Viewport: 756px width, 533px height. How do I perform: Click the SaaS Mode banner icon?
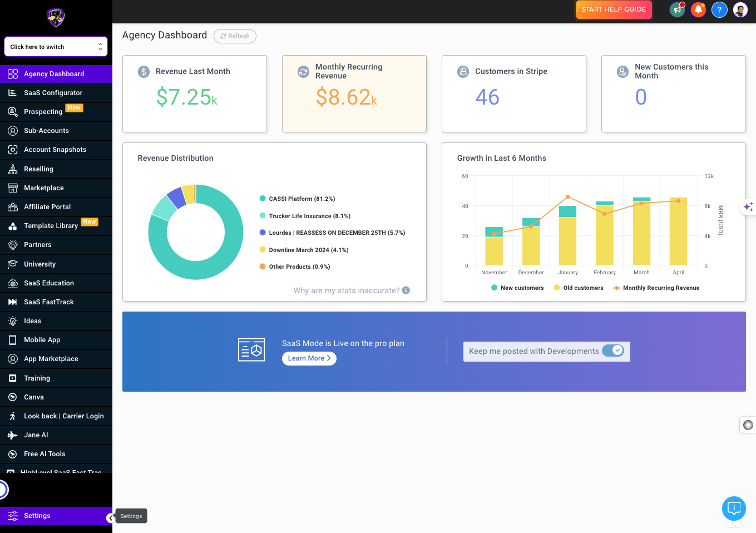pyautogui.click(x=251, y=350)
